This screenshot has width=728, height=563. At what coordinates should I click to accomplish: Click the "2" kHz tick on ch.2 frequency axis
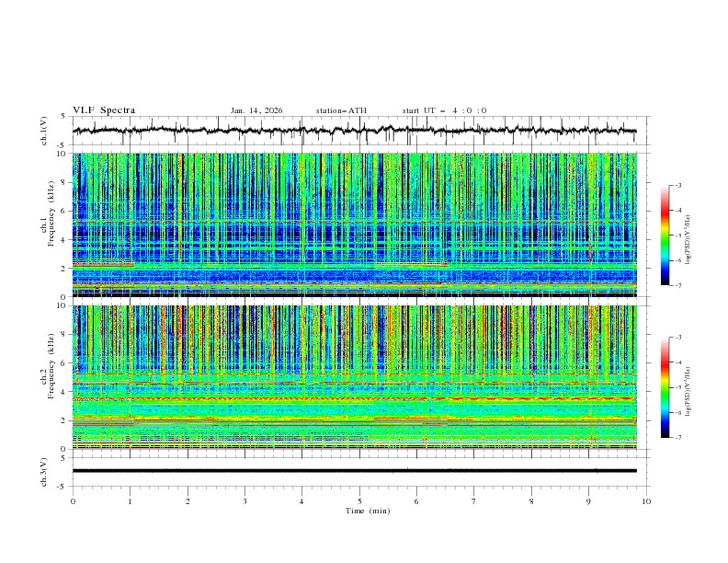click(x=65, y=420)
